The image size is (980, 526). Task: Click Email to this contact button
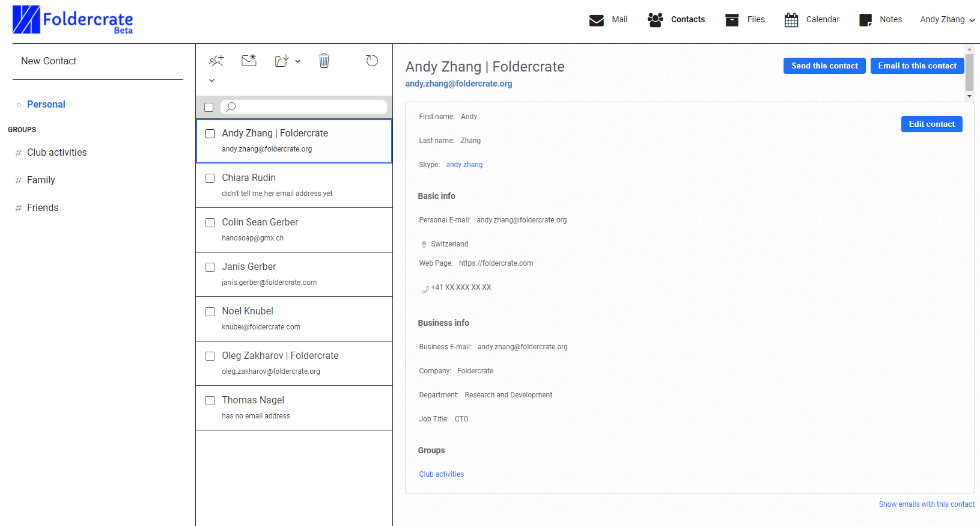[917, 66]
